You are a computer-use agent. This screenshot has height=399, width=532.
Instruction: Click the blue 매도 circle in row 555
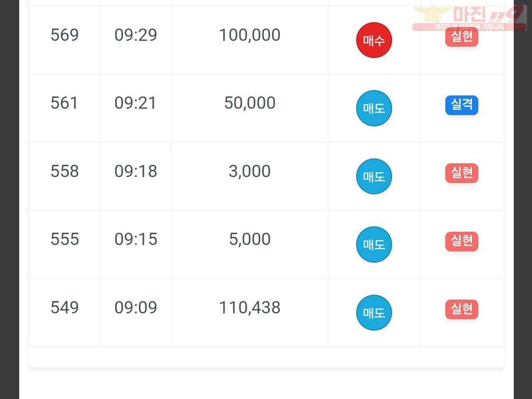click(x=374, y=245)
